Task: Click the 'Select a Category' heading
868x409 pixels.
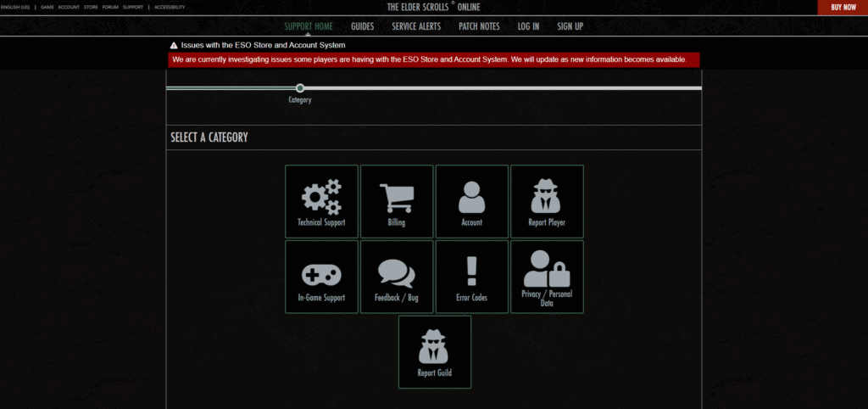Action: 209,137
